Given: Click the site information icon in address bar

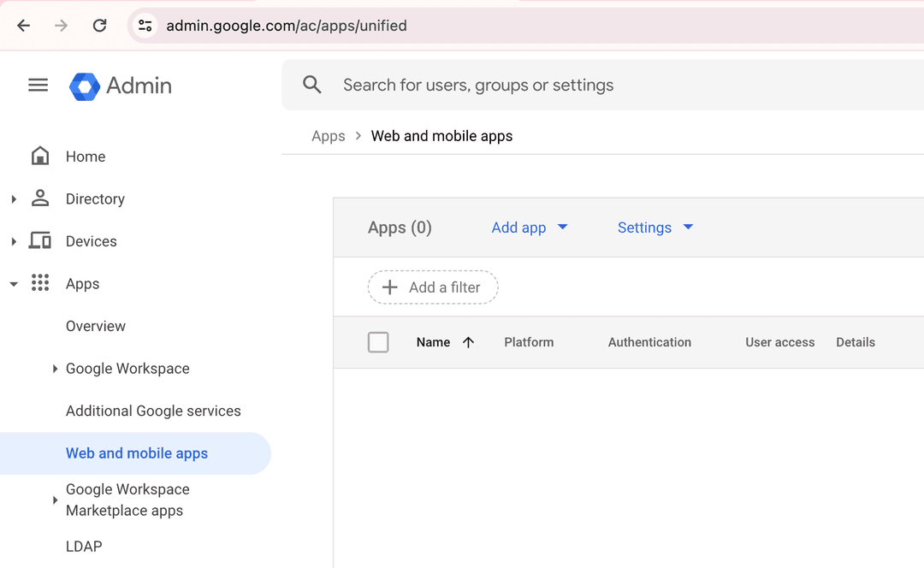Looking at the screenshot, I should pyautogui.click(x=145, y=25).
